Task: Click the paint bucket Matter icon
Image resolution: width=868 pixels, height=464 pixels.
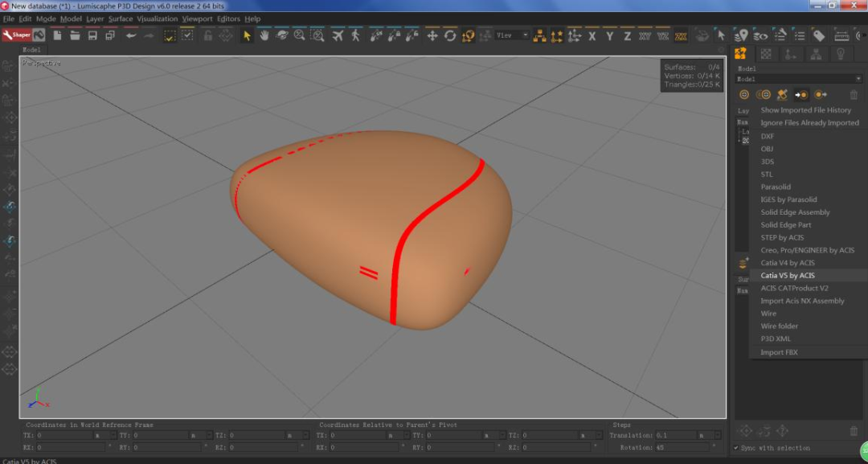Action: point(39,35)
